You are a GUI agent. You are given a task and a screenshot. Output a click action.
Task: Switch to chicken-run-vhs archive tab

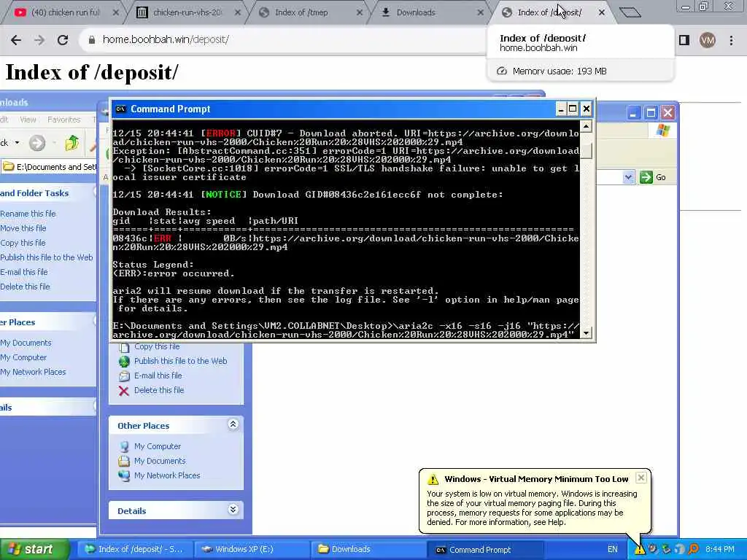pyautogui.click(x=187, y=12)
